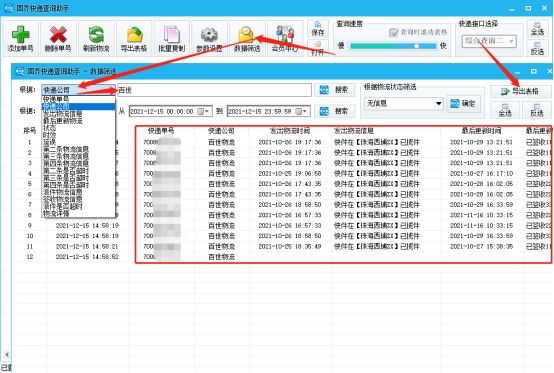Click 导出表格 button in 数据筛选 window

pyautogui.click(x=520, y=91)
